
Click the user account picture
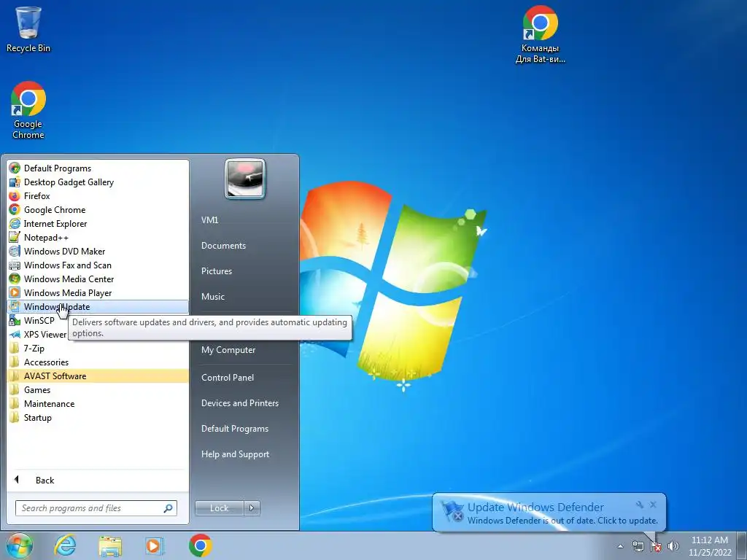click(245, 179)
